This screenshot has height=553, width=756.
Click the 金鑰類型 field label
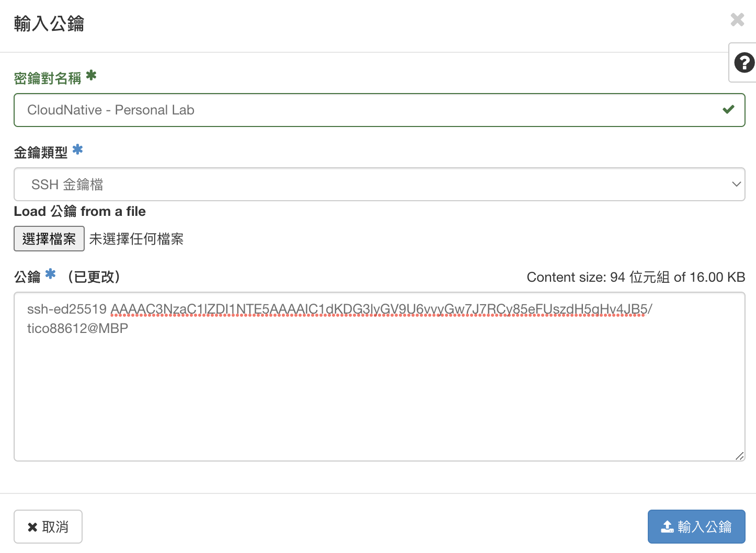click(x=41, y=153)
